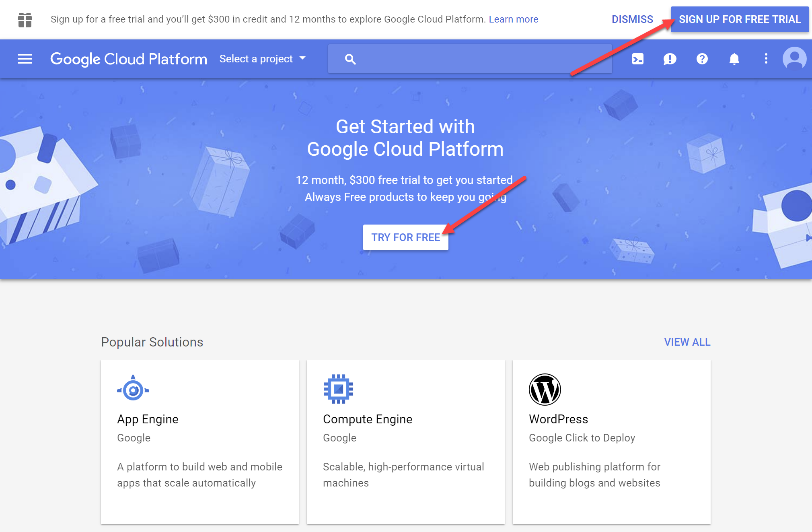
Task: Click the Popular Solutions heading
Action: [152, 342]
